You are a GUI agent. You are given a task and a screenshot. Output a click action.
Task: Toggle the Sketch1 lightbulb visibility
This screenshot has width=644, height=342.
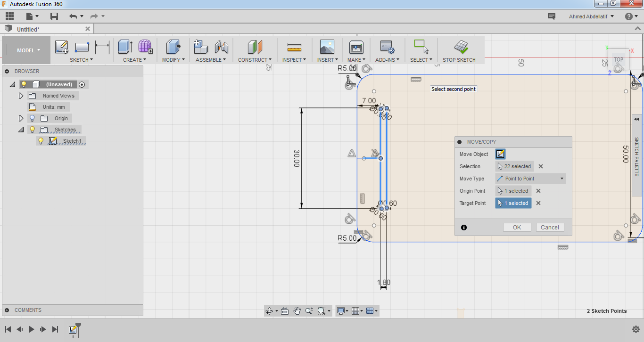click(x=41, y=141)
